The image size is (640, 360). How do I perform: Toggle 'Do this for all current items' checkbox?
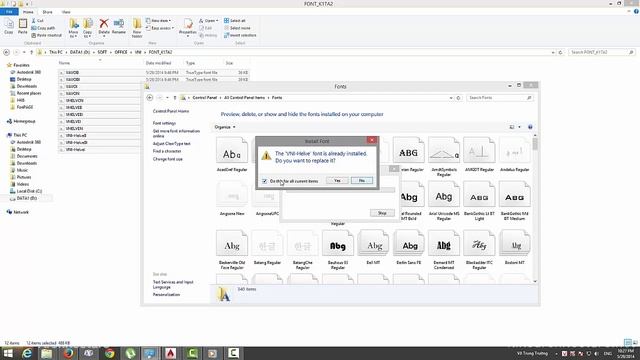(x=264, y=181)
